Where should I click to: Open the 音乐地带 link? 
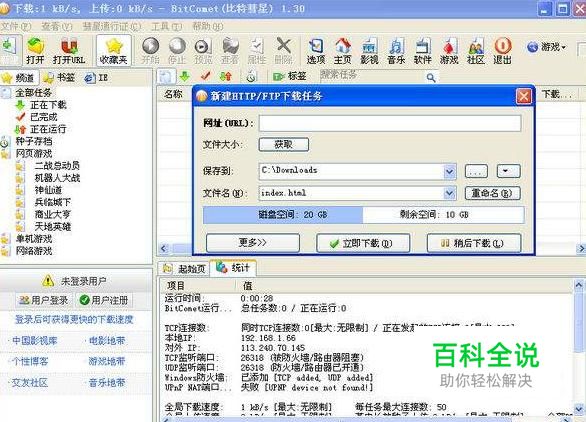[x=107, y=383]
